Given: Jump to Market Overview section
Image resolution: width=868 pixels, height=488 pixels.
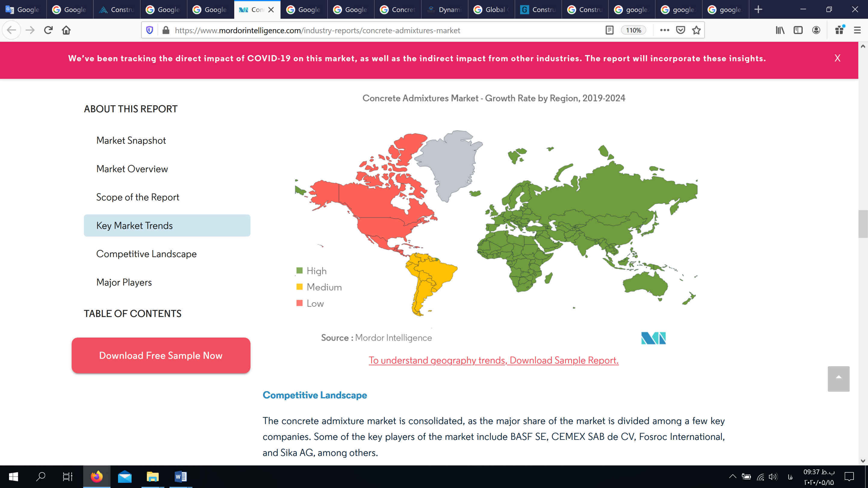Looking at the screenshot, I should (132, 169).
